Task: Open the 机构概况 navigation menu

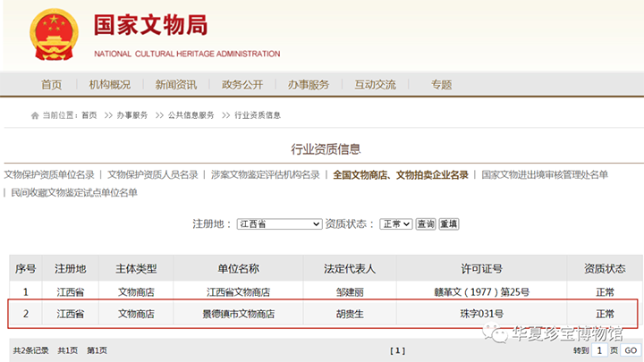Action: (110, 85)
